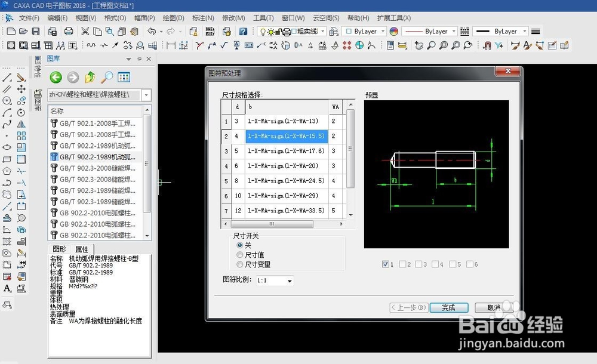597x364 pixels.
Task: Open the layer 粗实线 dropdown
Action: [323, 31]
